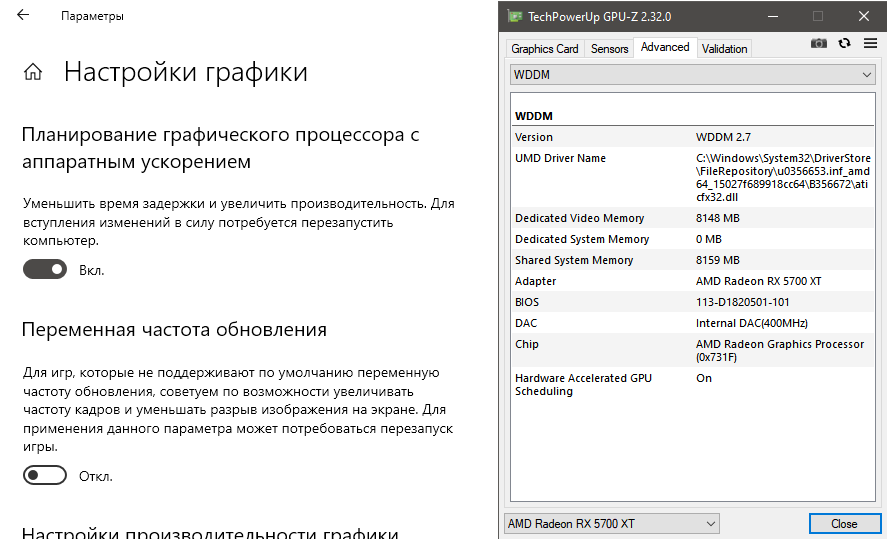Click the Вкл. toggle label

[x=92, y=270]
